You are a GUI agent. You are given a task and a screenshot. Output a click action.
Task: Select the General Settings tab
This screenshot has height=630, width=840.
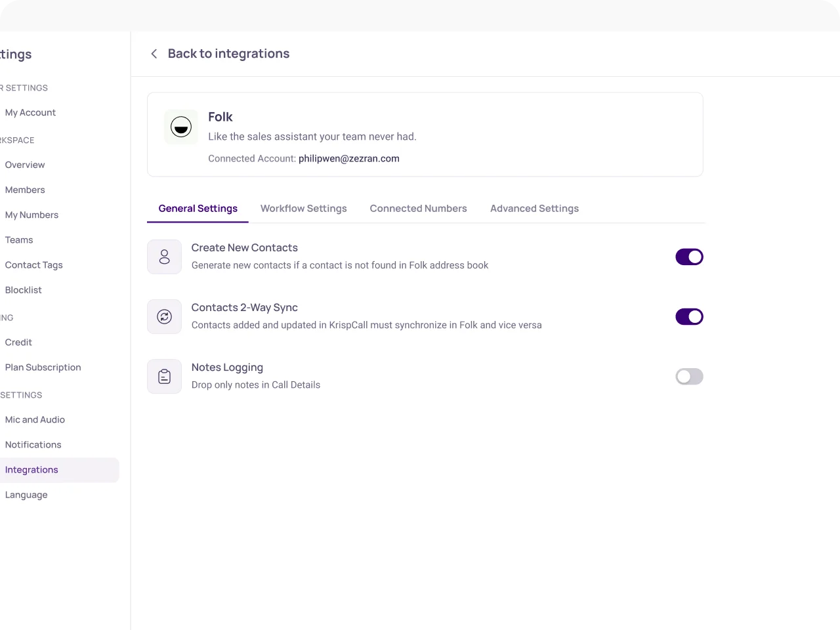[x=198, y=209]
